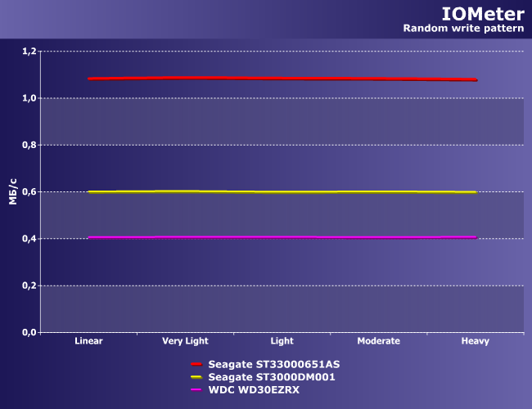Screen dimensions: 532x409
Task: Click the 'Very Light' x-axis label
Action: pos(185,341)
